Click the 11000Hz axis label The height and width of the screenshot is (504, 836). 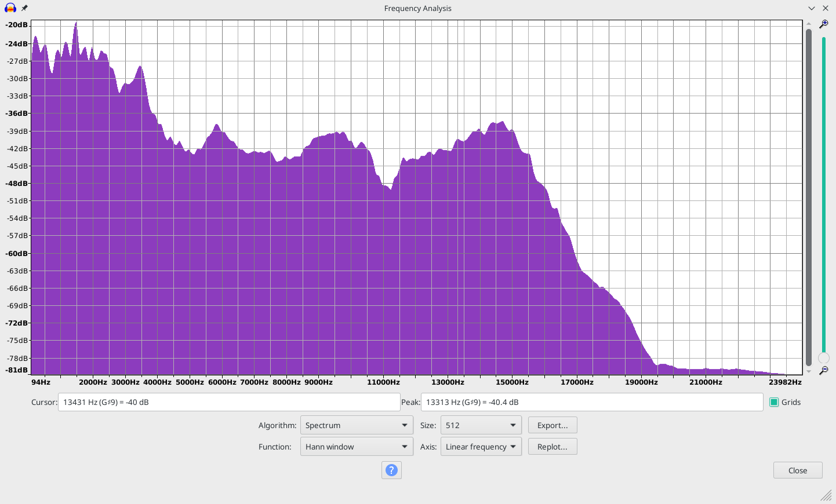383,382
